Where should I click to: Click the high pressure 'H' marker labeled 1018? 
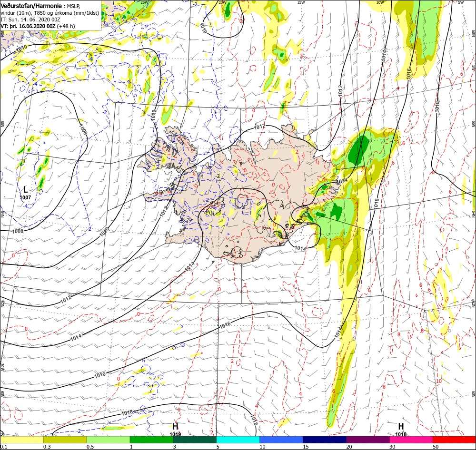point(401,426)
